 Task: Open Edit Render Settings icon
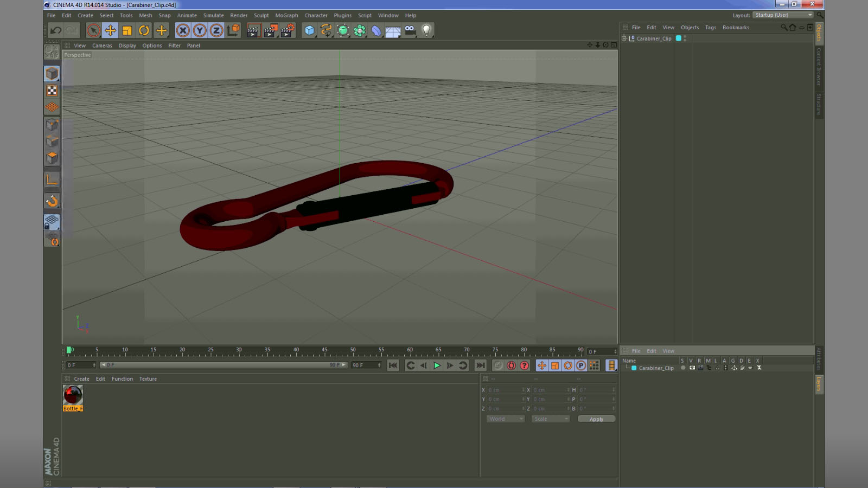coord(288,30)
